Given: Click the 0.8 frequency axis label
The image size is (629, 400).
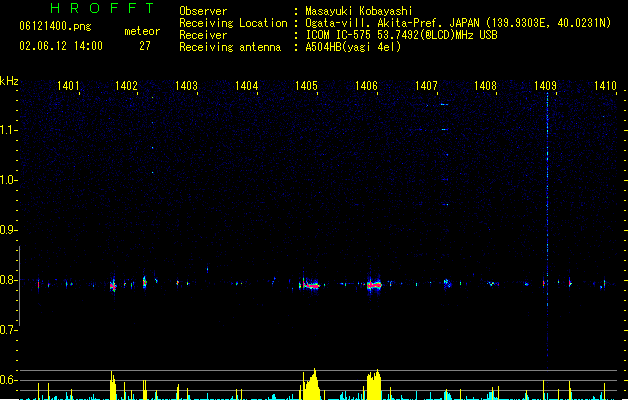Looking at the screenshot, I should click(x=8, y=280).
